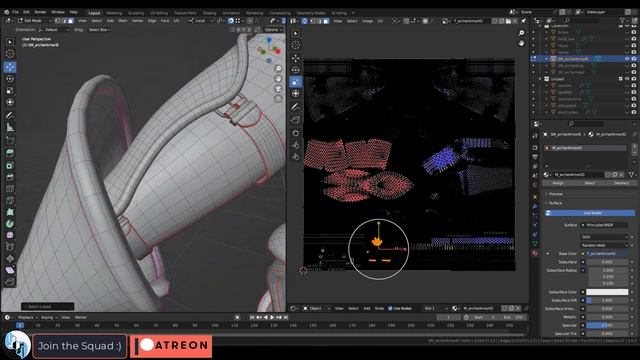
Task: Pick the Measure tool in 3D viewport
Action: pyautogui.click(x=10, y=128)
